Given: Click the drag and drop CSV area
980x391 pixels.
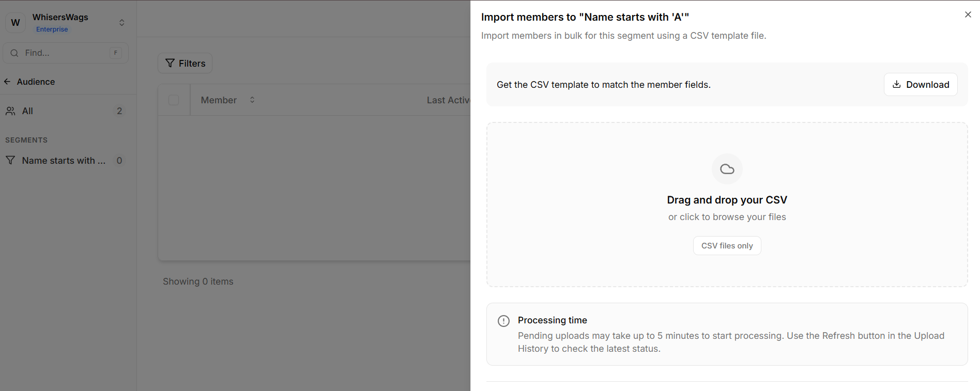Looking at the screenshot, I should [x=727, y=205].
